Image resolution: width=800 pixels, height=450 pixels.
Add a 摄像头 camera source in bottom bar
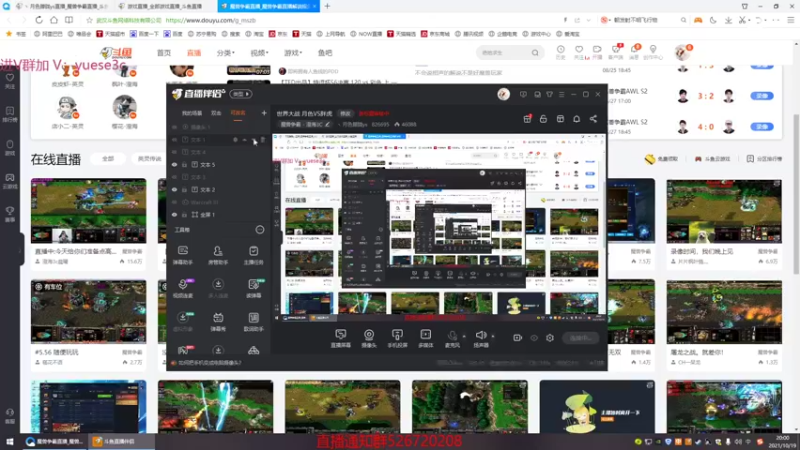point(368,338)
